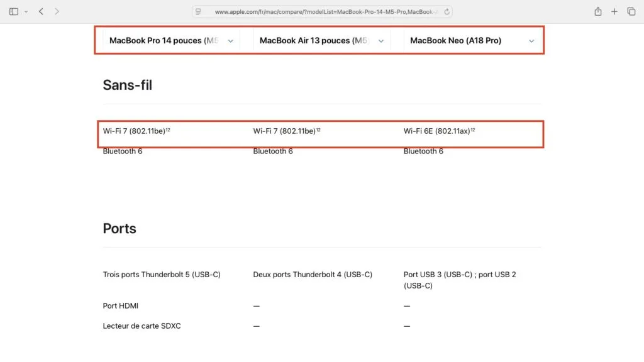Click "Wi-Fi 7 (802.11be)" in the MacBook Air column

tap(284, 131)
